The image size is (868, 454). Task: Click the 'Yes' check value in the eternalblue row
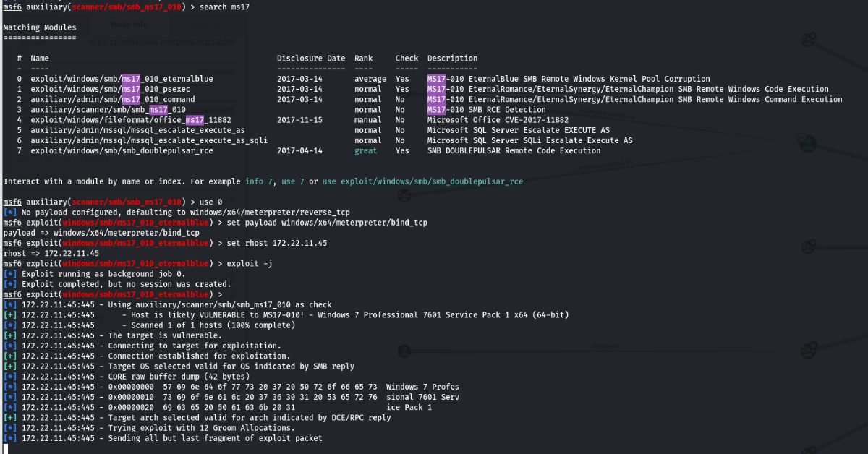point(402,79)
